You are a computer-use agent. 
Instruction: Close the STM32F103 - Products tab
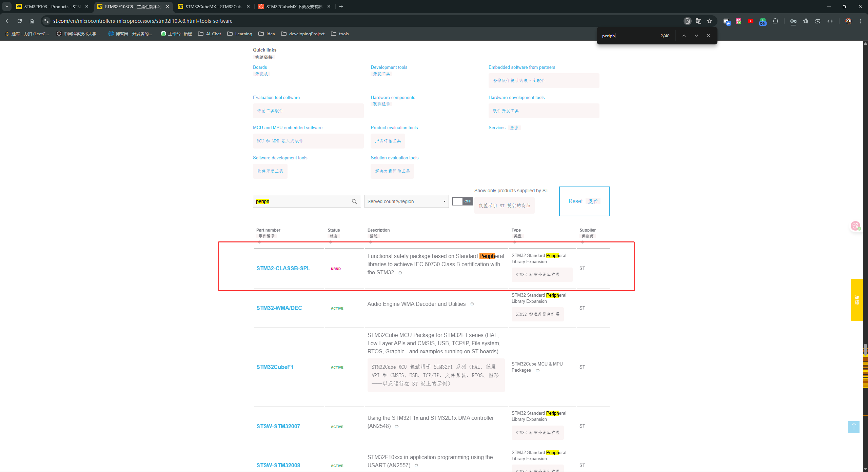pos(87,6)
